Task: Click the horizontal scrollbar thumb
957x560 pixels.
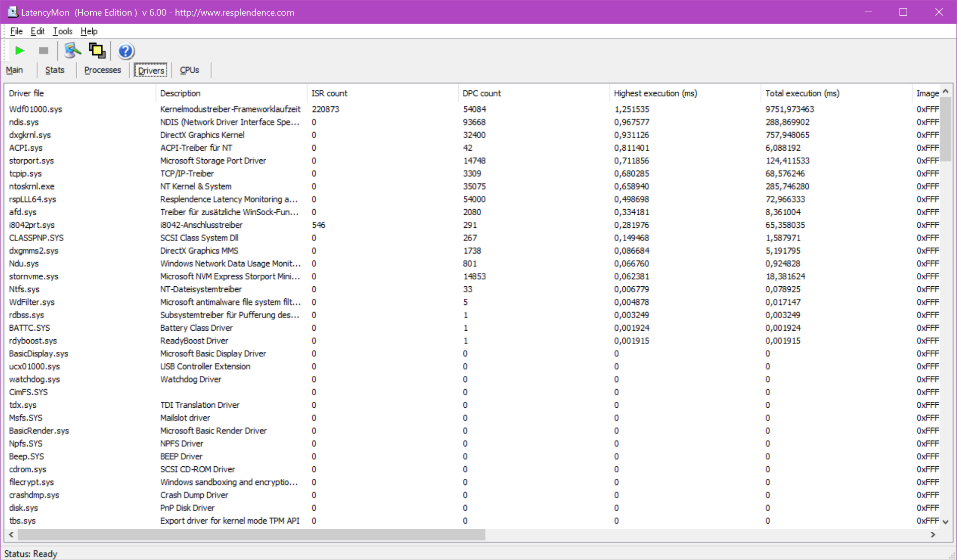Action: coord(251,534)
